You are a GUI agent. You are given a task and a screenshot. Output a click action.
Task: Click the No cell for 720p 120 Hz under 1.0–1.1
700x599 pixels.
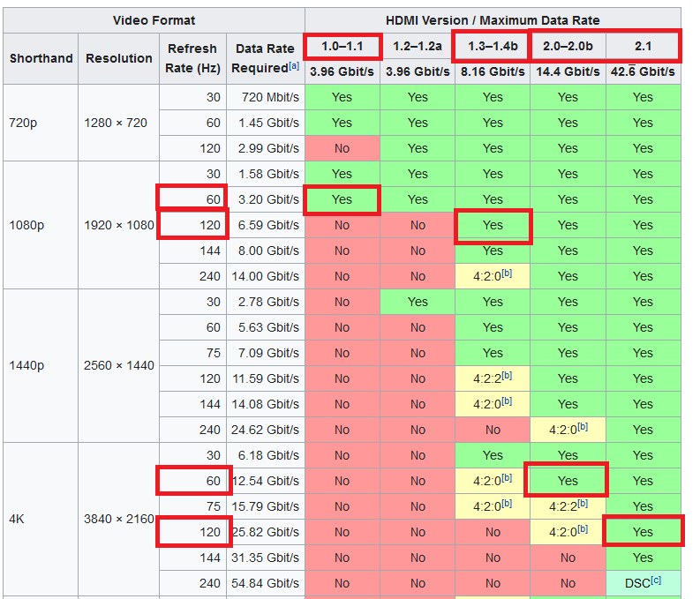pyautogui.click(x=342, y=148)
